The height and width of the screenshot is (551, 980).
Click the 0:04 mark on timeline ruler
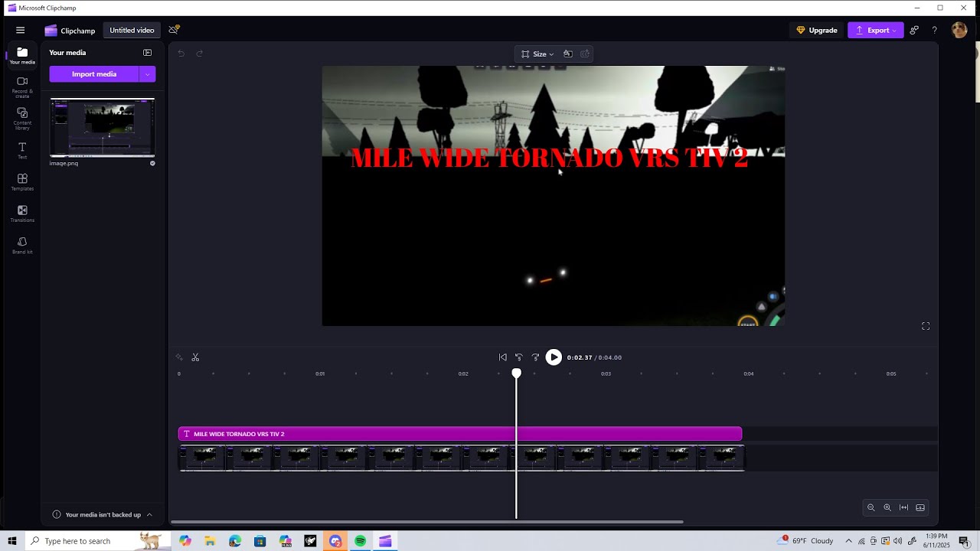pyautogui.click(x=749, y=373)
